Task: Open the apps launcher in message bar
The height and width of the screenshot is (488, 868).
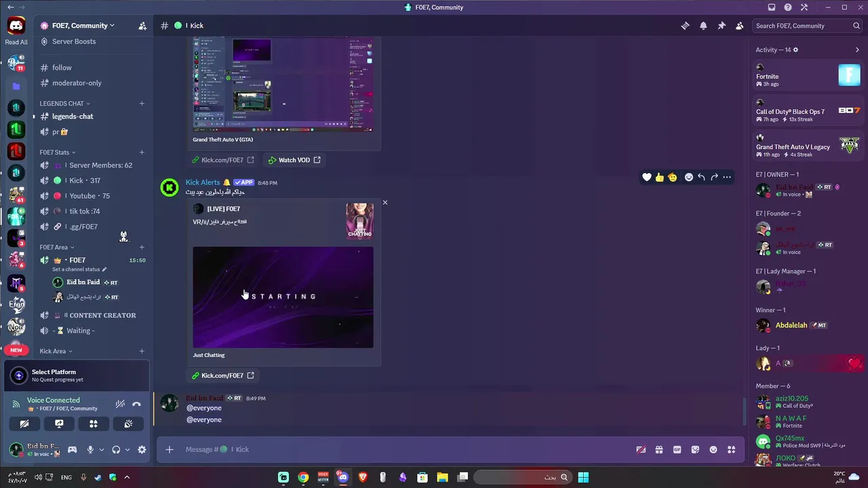Action: 731,449
